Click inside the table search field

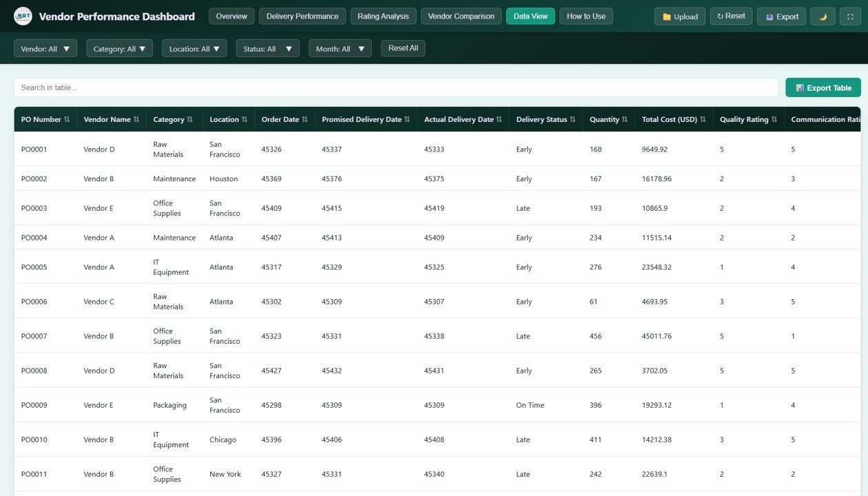click(394, 87)
